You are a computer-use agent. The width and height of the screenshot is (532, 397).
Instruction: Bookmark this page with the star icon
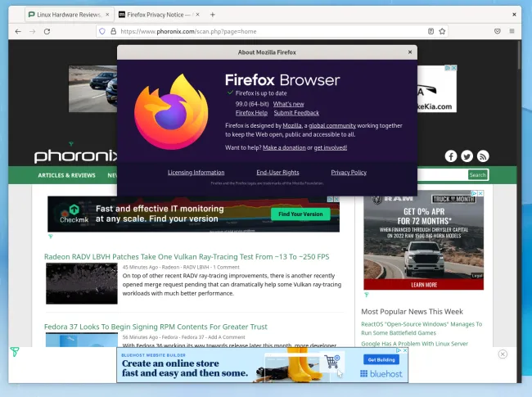tap(442, 31)
